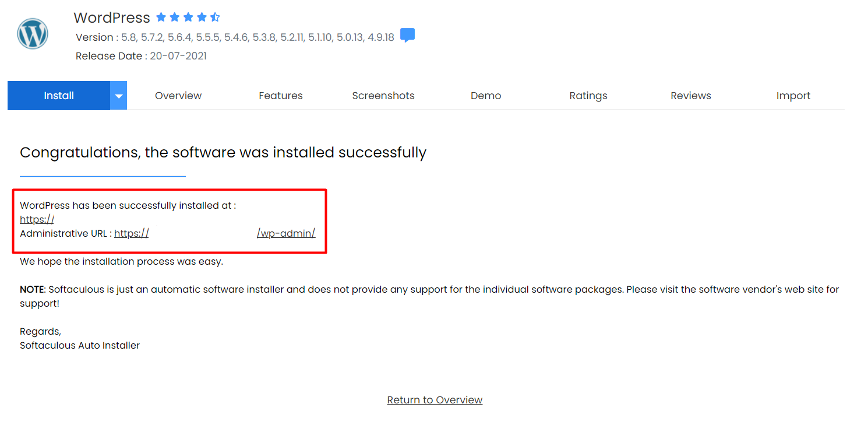Click the fourth rating star
Viewport: 868px width, 425px height.
(x=202, y=17)
